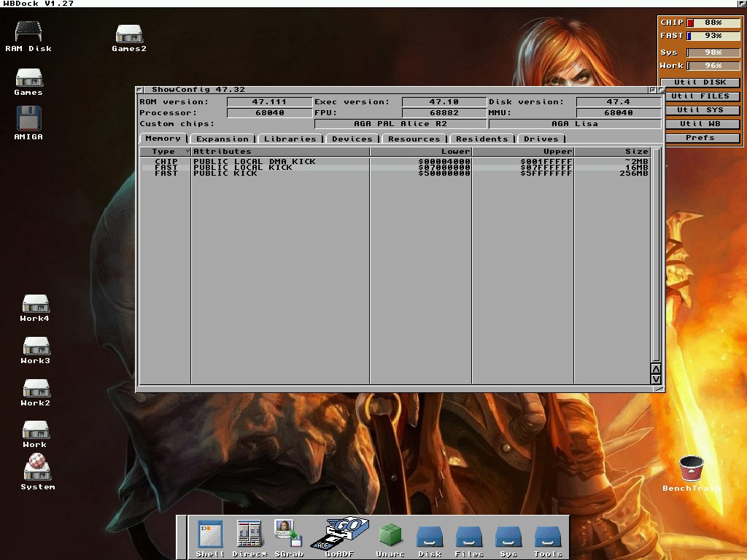Image resolution: width=747 pixels, height=560 pixels.
Task: Click the ShowConfig window resize corner gadget
Action: (659, 389)
